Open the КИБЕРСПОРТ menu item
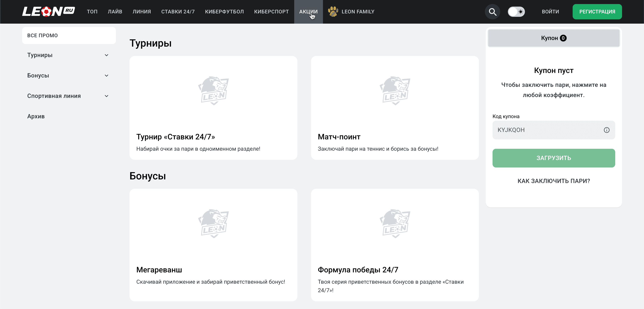The height and width of the screenshot is (309, 644). 271,12
